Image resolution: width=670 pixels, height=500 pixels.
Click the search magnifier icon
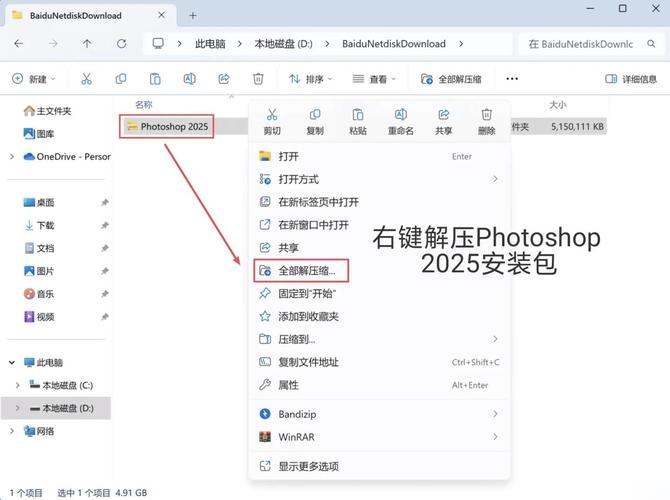coord(651,44)
